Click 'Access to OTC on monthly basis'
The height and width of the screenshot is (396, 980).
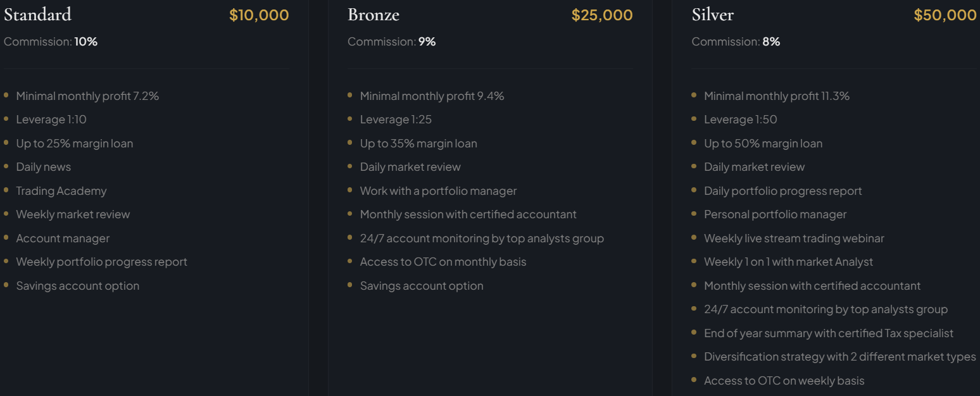coord(443,262)
